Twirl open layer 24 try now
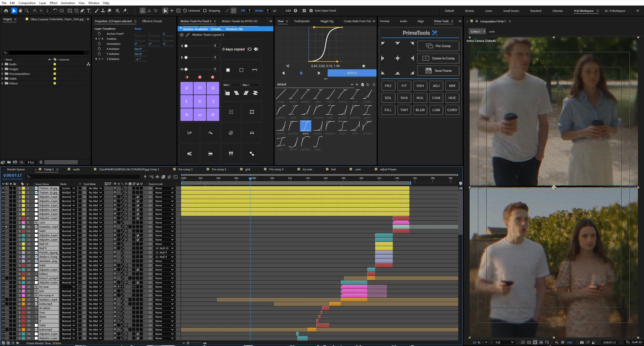This screenshot has width=644, height=346. pyautogui.click(x=20, y=287)
